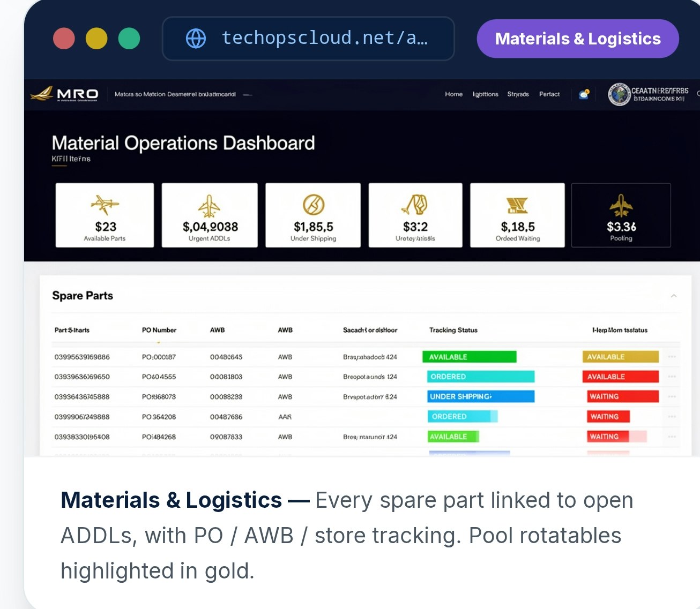700x609 pixels.
Task: Click the round globe profile emblem
Action: click(619, 94)
